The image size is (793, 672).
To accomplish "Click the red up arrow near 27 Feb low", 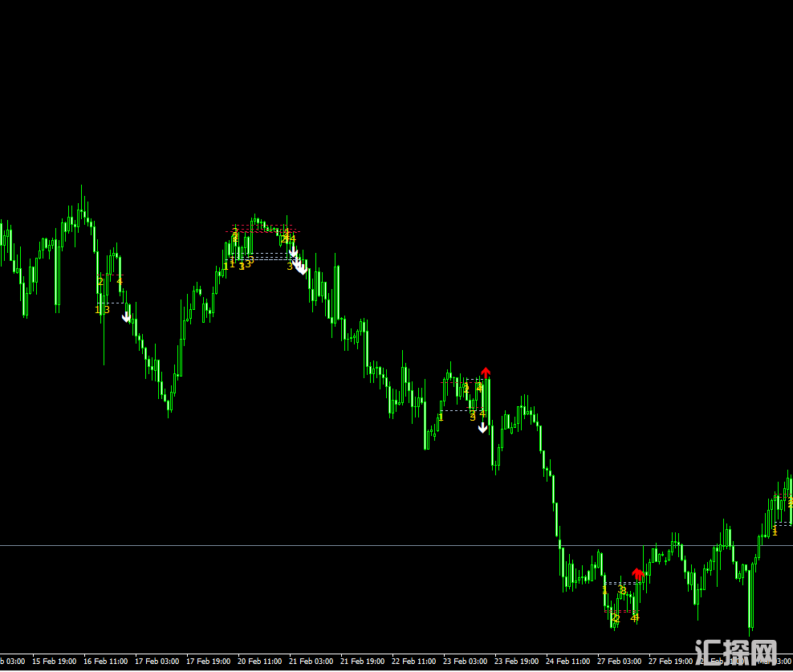I will [637, 573].
